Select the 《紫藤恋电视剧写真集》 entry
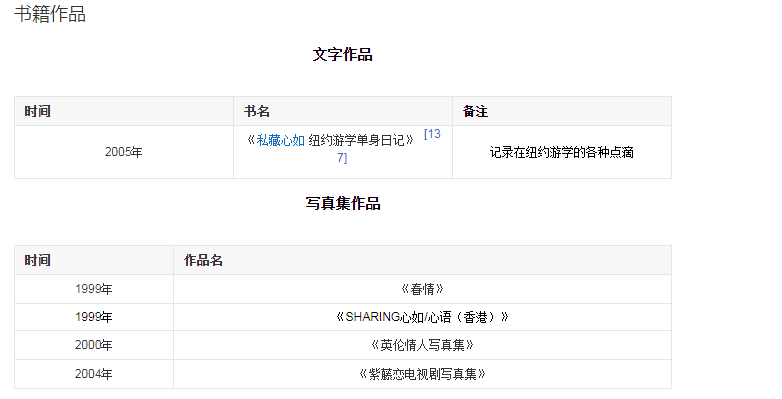The height and width of the screenshot is (399, 782). coord(422,374)
